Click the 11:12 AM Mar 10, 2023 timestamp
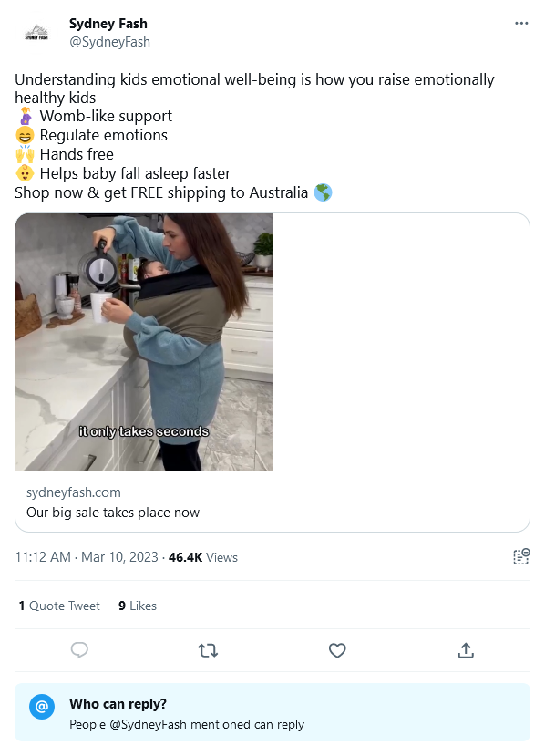The width and height of the screenshot is (545, 756). 87,557
